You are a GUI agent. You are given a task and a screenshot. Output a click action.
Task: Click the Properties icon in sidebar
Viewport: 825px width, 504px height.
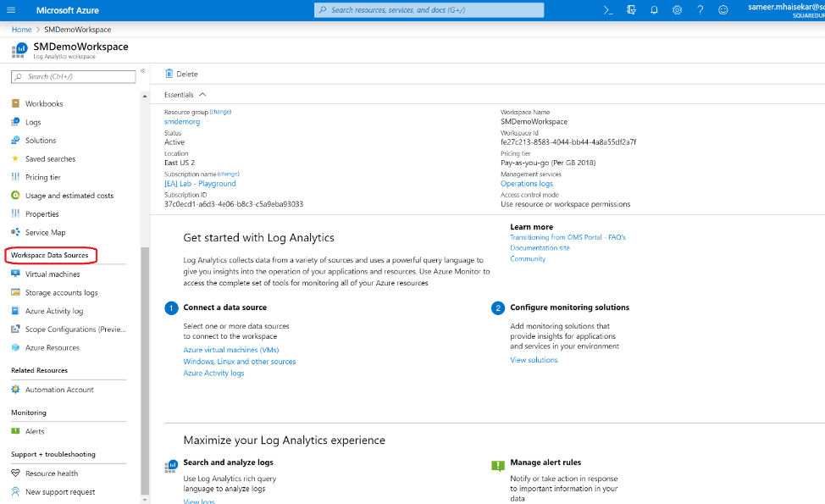pos(16,213)
